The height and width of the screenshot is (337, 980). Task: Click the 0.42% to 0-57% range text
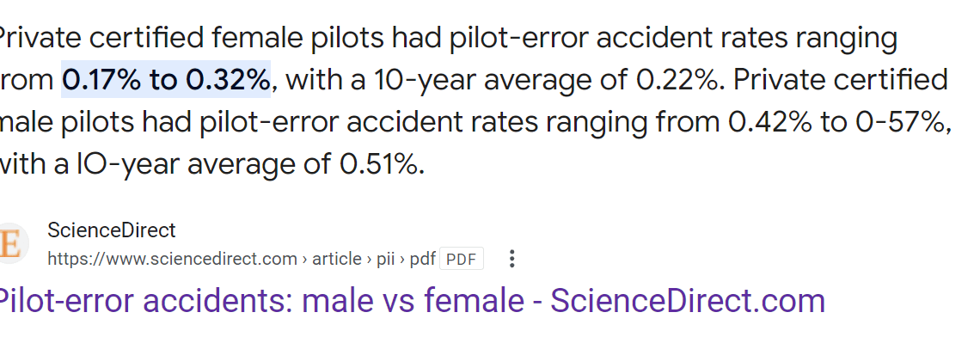(x=839, y=123)
